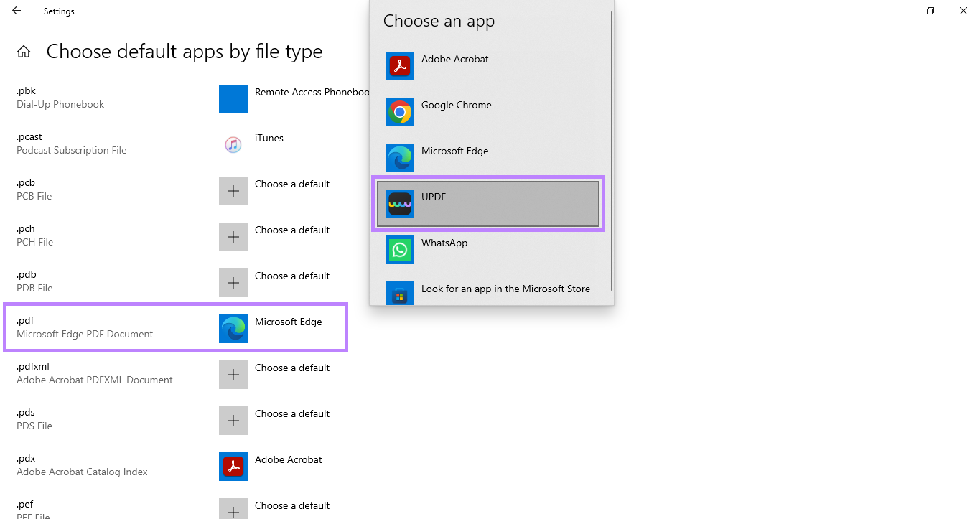Click the Edge icon next to .pdf
Screen dimensions: 980x519
(x=233, y=329)
